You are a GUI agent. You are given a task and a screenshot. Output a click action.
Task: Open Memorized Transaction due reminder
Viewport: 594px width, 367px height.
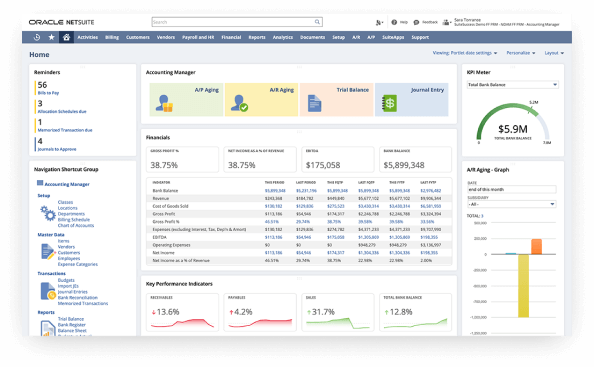tap(65, 130)
